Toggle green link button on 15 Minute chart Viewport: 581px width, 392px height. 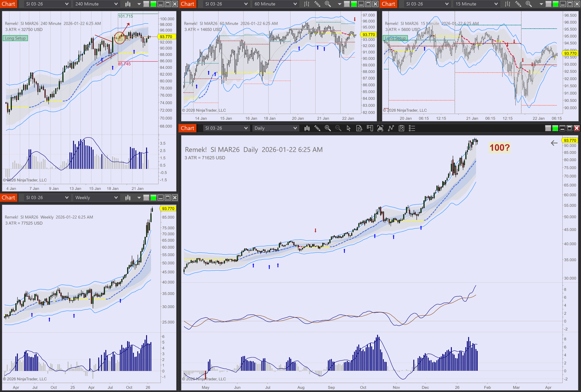coord(555,4)
